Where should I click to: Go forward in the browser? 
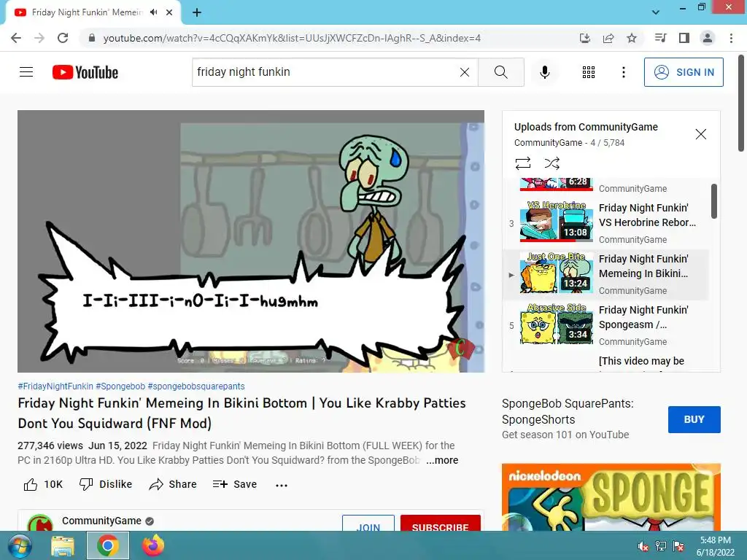click(39, 38)
